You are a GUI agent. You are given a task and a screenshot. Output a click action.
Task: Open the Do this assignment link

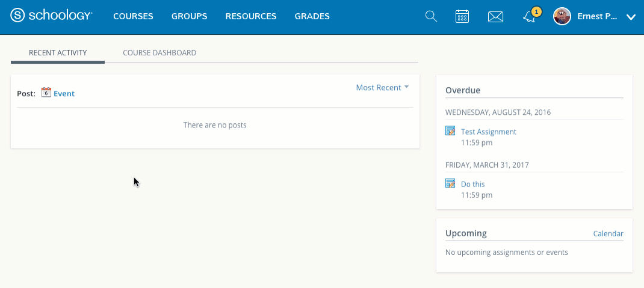coord(472,184)
